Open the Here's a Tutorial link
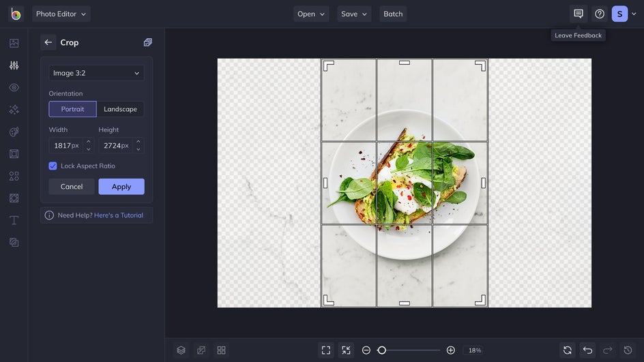The image size is (644, 362). pyautogui.click(x=119, y=215)
